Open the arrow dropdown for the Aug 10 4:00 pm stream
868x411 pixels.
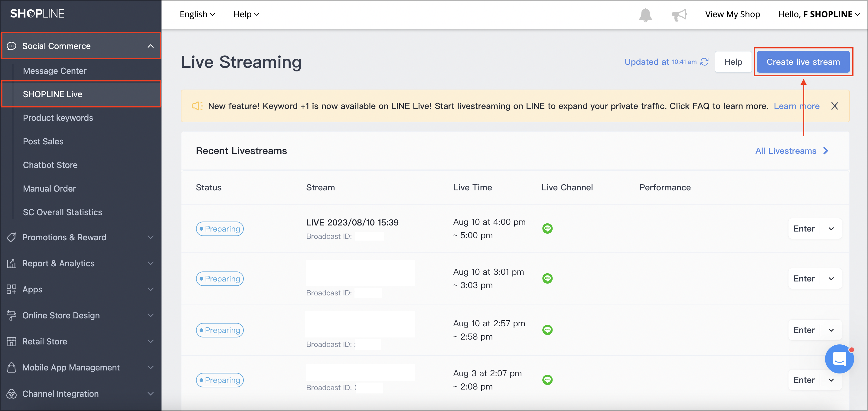[831, 229]
